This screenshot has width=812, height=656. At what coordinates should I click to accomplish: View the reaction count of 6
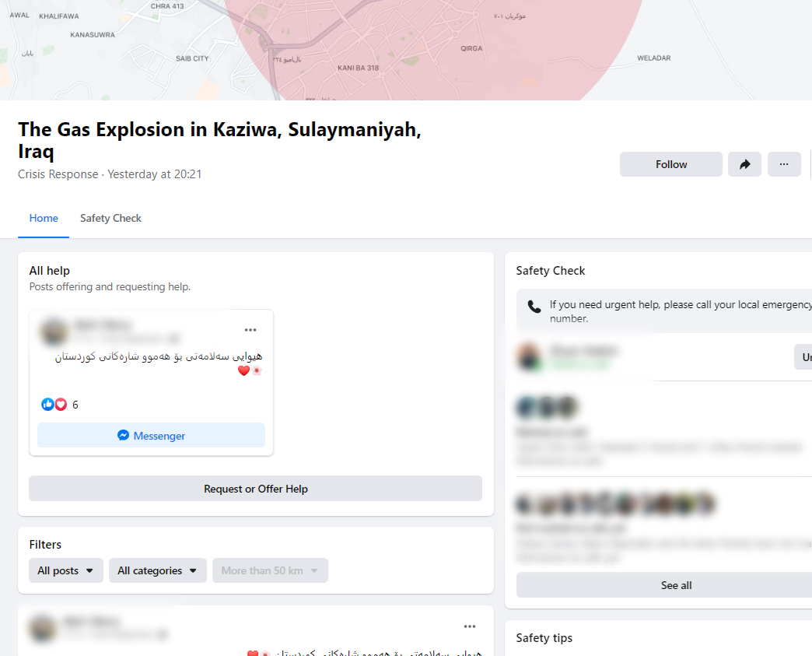coord(75,405)
